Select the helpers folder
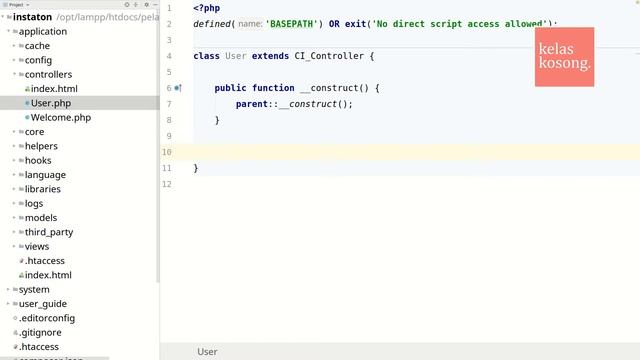The width and height of the screenshot is (640, 360). tap(41, 146)
